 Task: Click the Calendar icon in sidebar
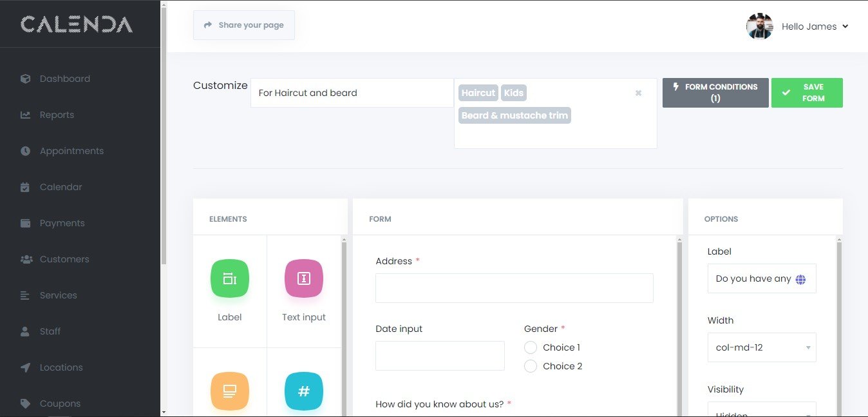(x=26, y=187)
